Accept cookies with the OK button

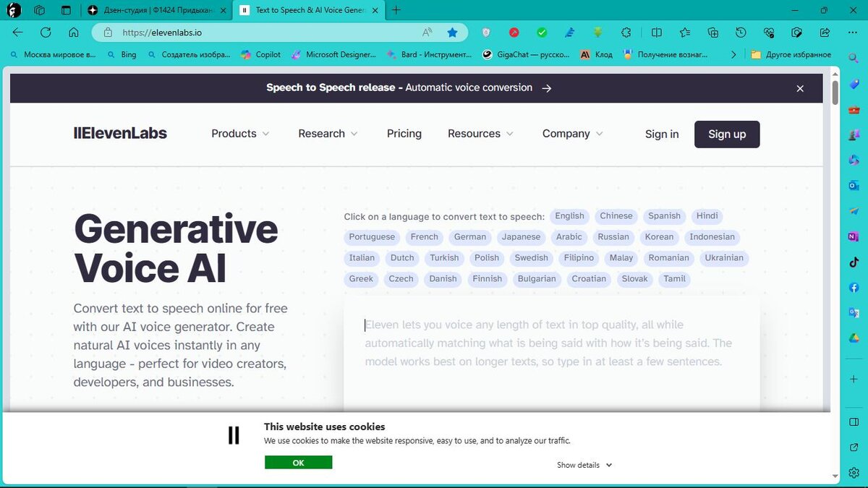pyautogui.click(x=298, y=463)
